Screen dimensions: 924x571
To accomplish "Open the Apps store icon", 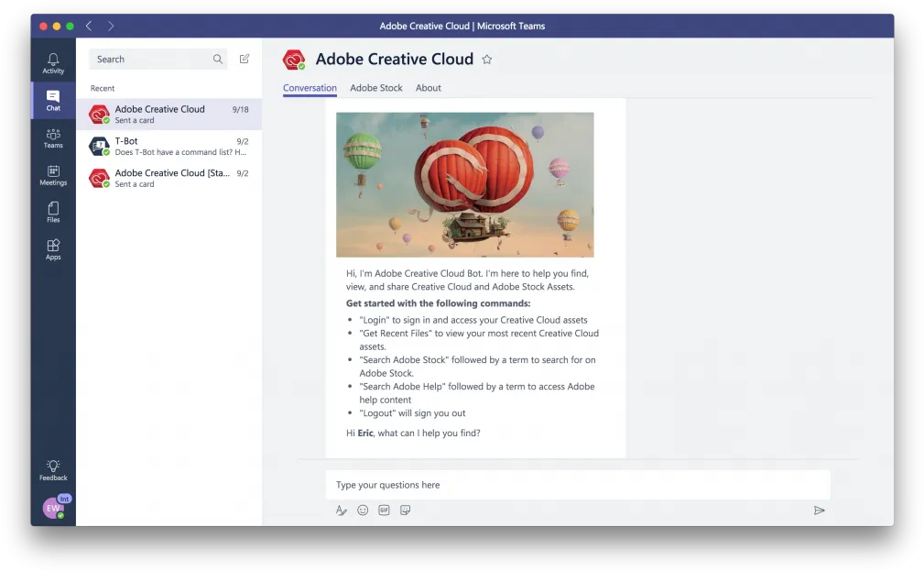I will (53, 249).
